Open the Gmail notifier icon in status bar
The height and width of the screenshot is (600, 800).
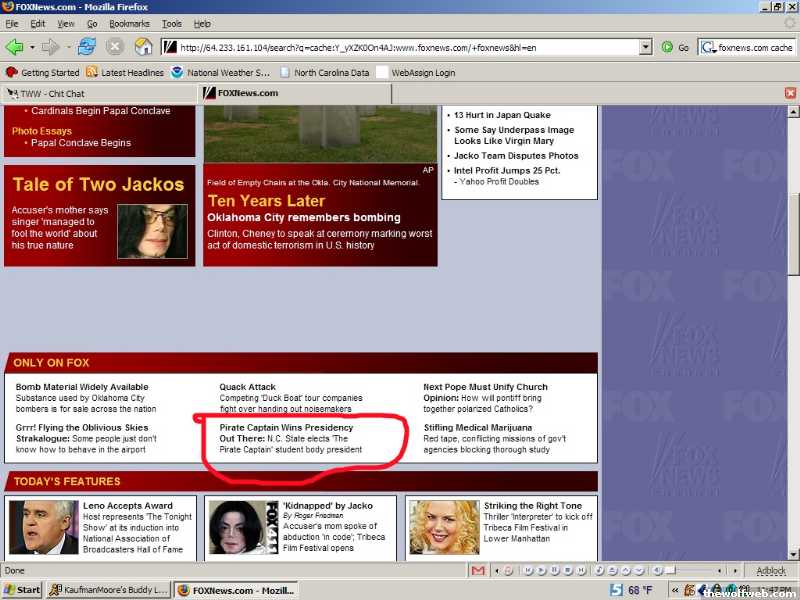[478, 571]
